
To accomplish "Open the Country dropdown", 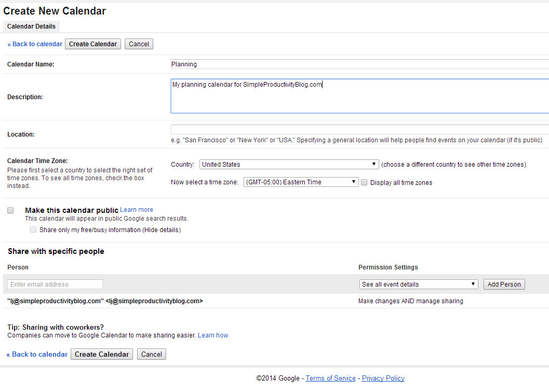I will click(x=289, y=165).
